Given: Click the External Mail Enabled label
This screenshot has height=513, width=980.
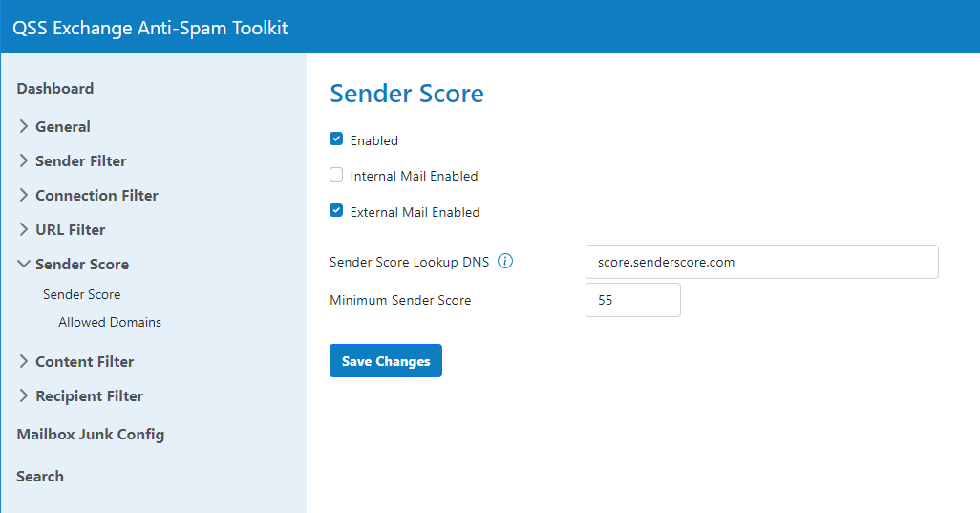Looking at the screenshot, I should click(x=415, y=212).
